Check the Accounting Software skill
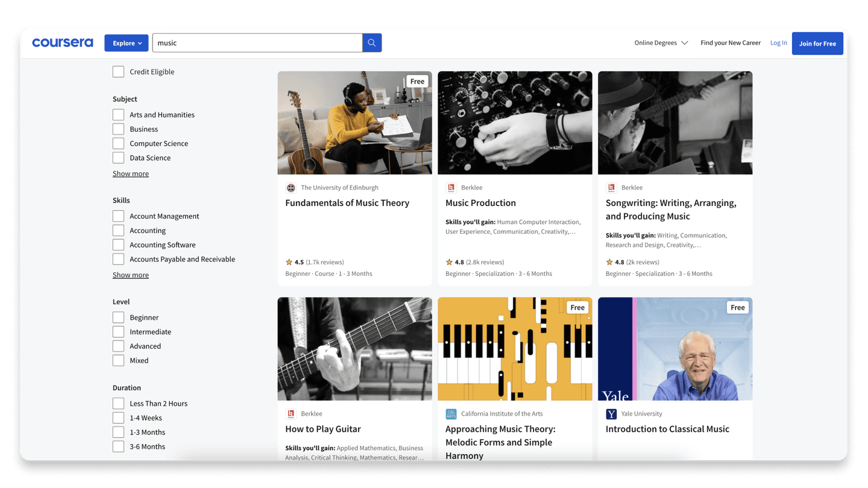The image size is (868, 488). (x=118, y=245)
